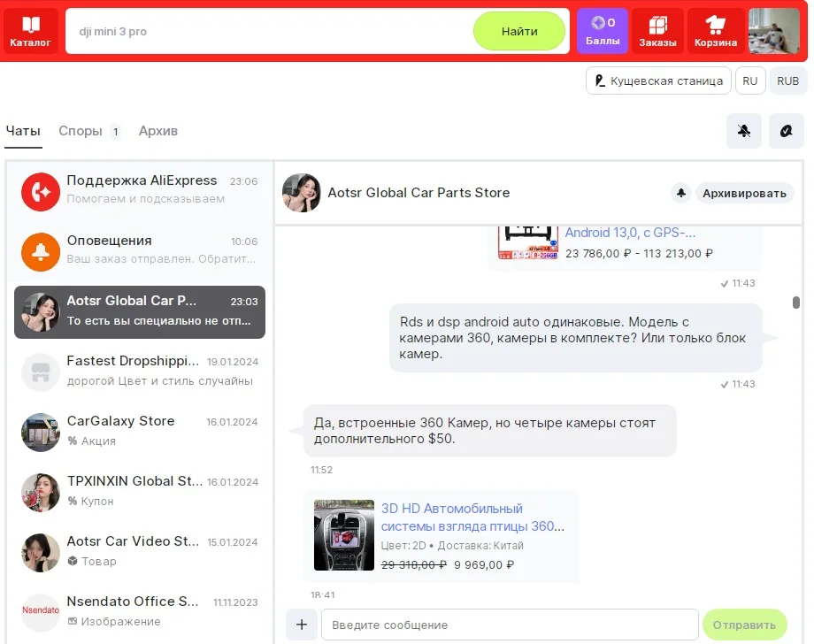Screen dimensions: 814x644
Task: Switch to the Чаты tab
Action: click(23, 131)
